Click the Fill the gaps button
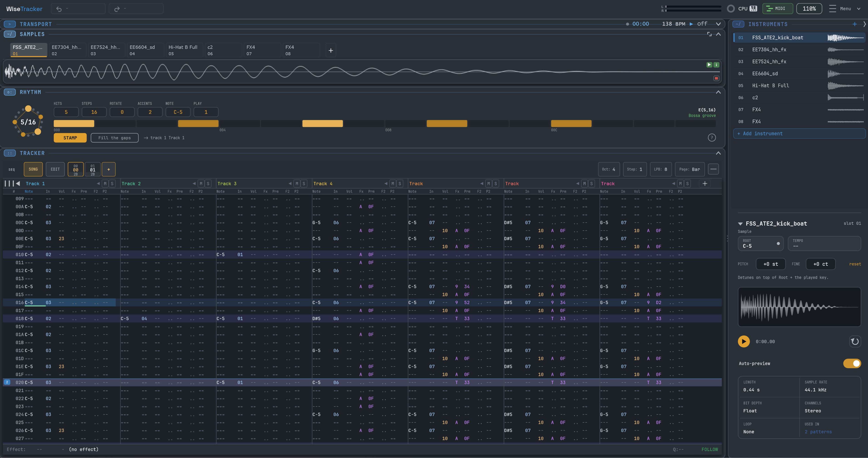 tap(115, 138)
